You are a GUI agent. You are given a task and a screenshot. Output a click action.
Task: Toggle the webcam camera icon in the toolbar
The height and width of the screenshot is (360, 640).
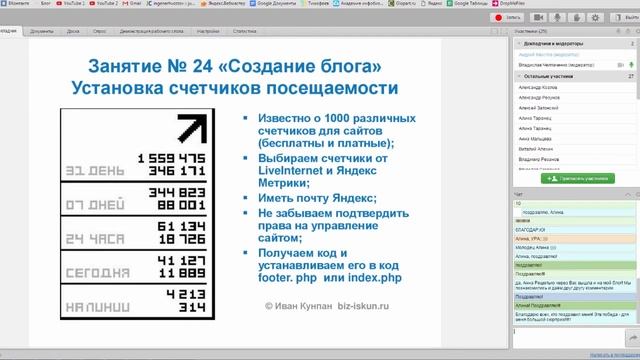point(538,18)
